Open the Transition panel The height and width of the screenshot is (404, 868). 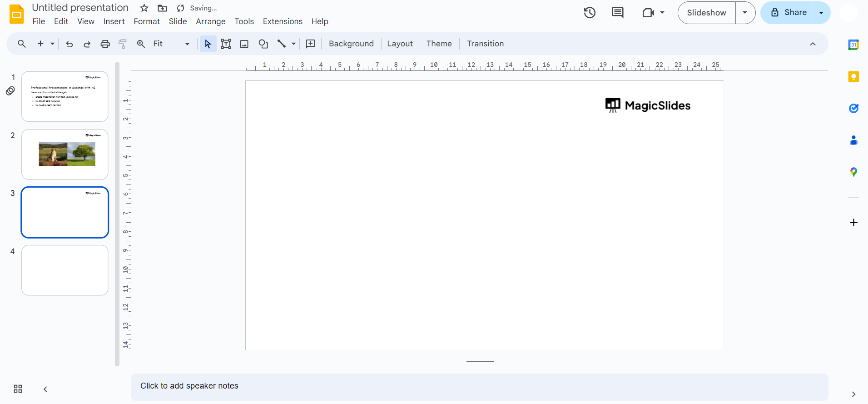click(485, 44)
